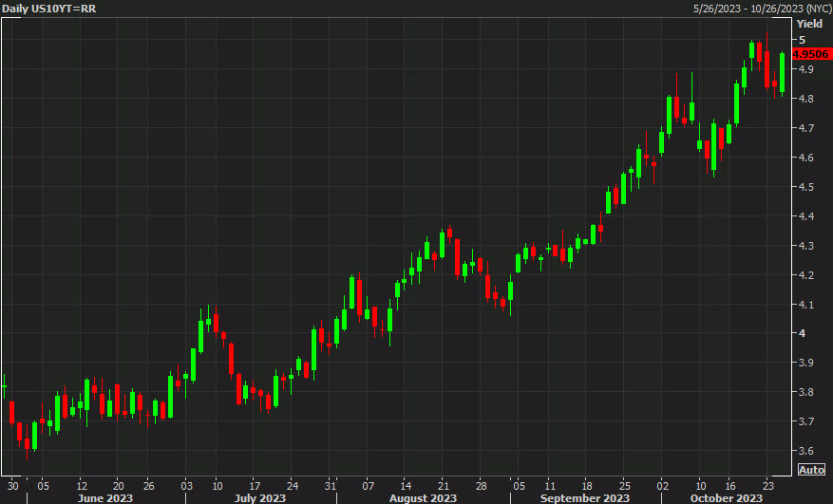Click date tick 23 below October candles
The height and width of the screenshot is (504, 833).
[x=767, y=482]
